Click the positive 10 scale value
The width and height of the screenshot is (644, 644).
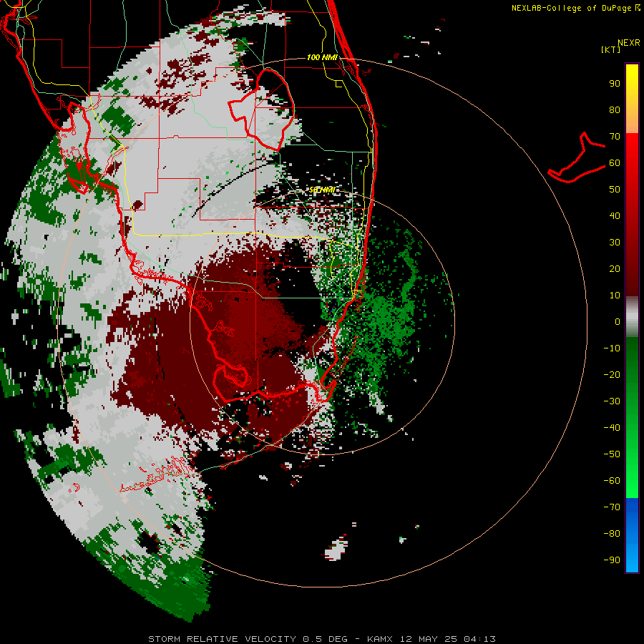(x=615, y=296)
